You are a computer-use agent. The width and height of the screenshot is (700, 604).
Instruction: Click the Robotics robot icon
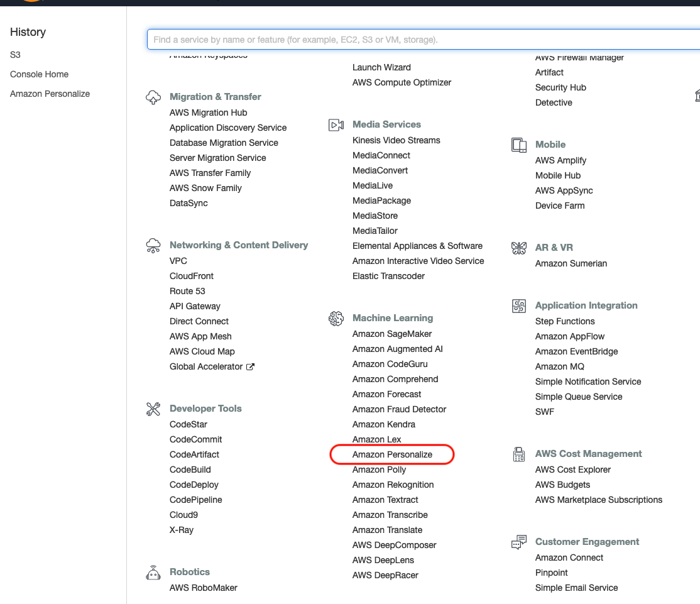(x=153, y=573)
